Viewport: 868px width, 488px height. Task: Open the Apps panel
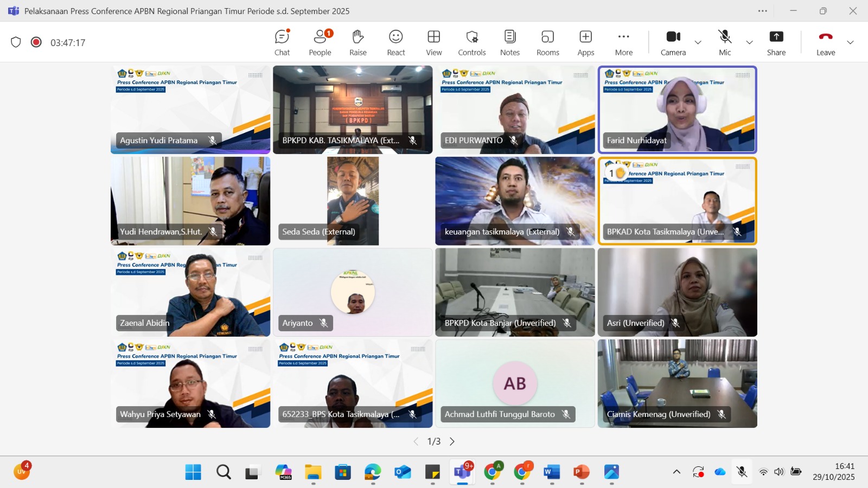[585, 42]
